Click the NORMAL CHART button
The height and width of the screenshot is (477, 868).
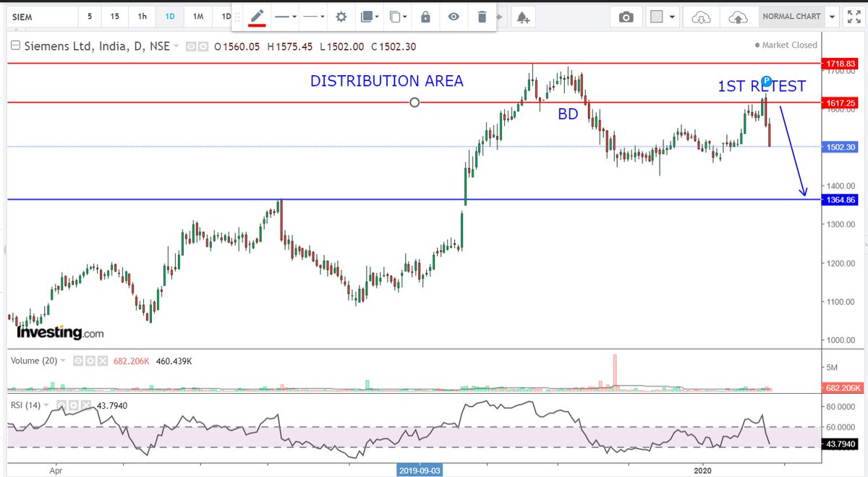pyautogui.click(x=792, y=17)
